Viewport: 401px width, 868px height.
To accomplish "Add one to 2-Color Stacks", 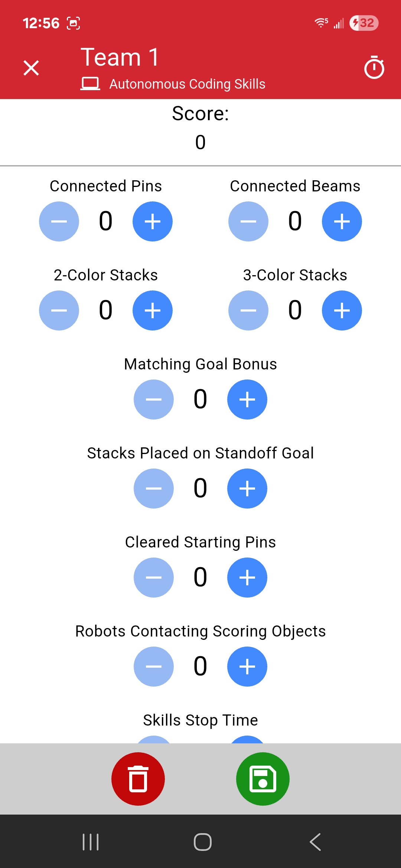I will click(153, 310).
